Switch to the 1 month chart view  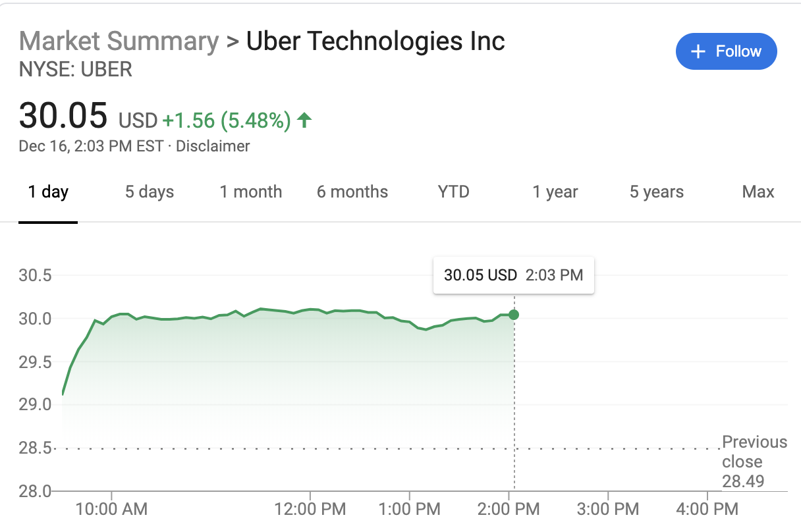250,192
